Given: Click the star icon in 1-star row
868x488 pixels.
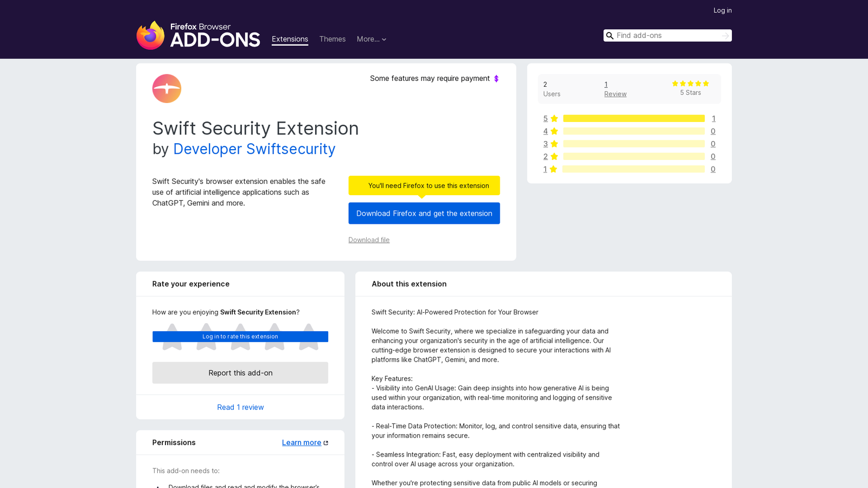Looking at the screenshot, I should point(553,169).
